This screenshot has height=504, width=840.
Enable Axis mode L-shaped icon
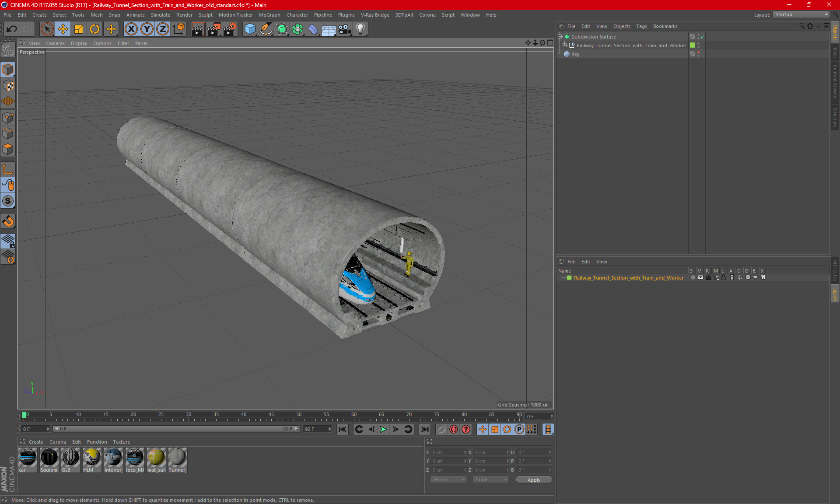pyautogui.click(x=8, y=169)
